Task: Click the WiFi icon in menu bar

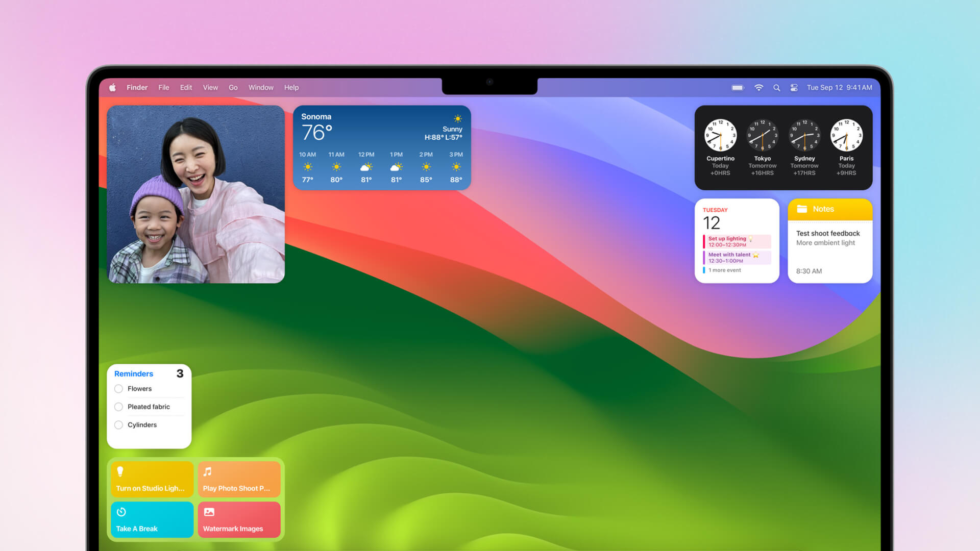Action: [757, 87]
